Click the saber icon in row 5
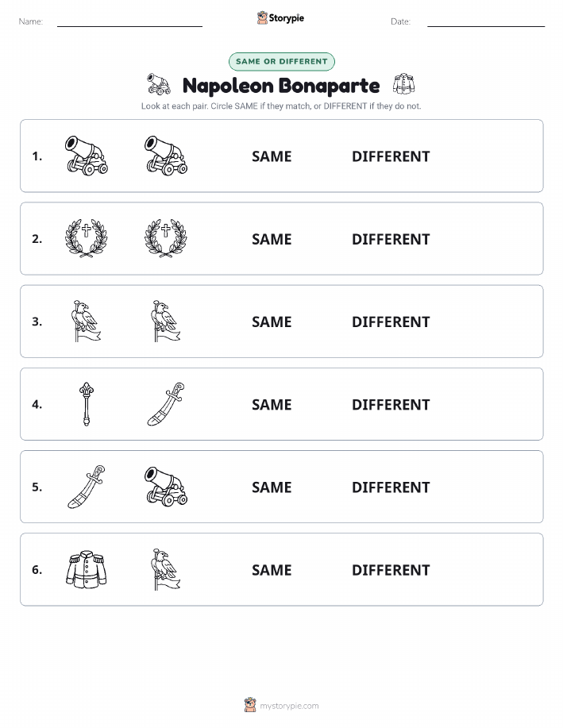563x728 pixels. pos(87,487)
